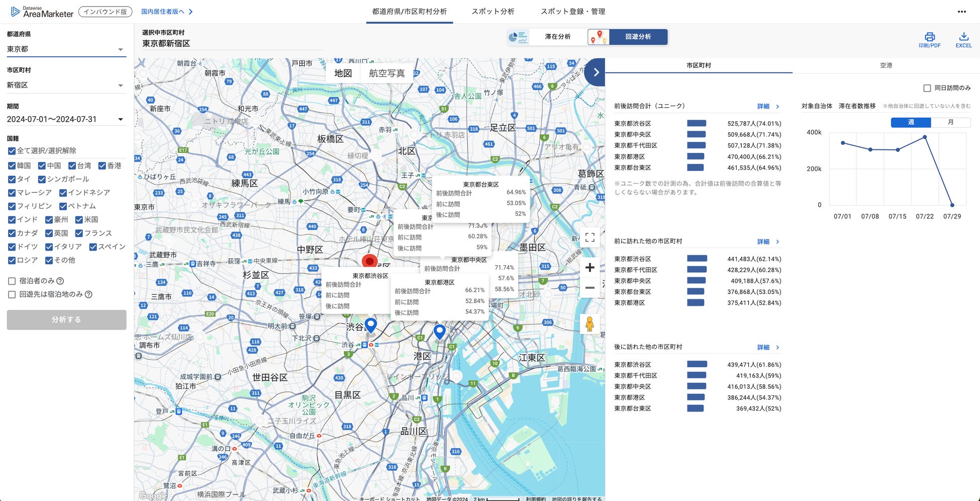The height and width of the screenshot is (501, 980).
Task: Open the 期間 date range dropdown
Action: pyautogui.click(x=65, y=119)
